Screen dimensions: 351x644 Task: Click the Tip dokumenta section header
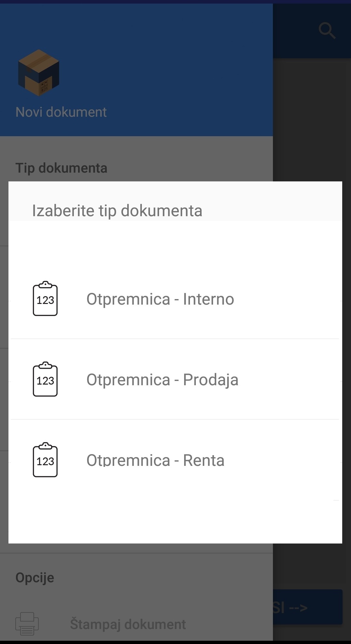61,168
